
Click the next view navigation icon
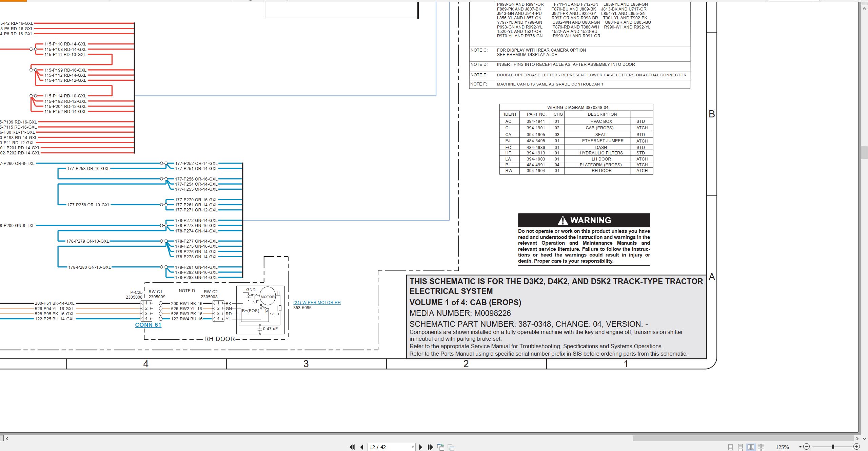coord(451,447)
